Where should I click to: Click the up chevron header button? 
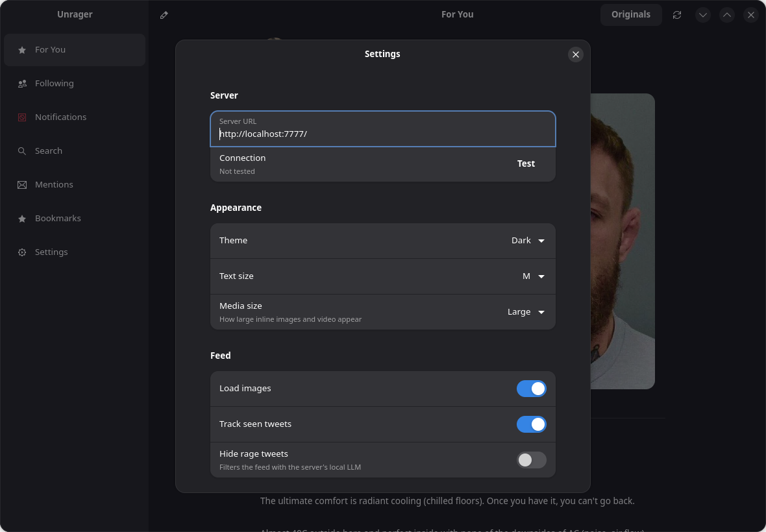[x=727, y=15]
